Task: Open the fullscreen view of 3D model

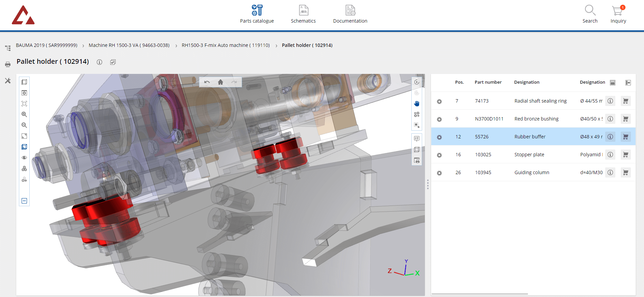Action: click(x=24, y=136)
